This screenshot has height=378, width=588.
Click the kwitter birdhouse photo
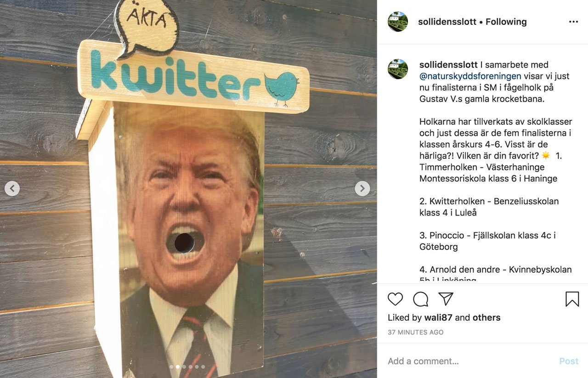pyautogui.click(x=188, y=189)
